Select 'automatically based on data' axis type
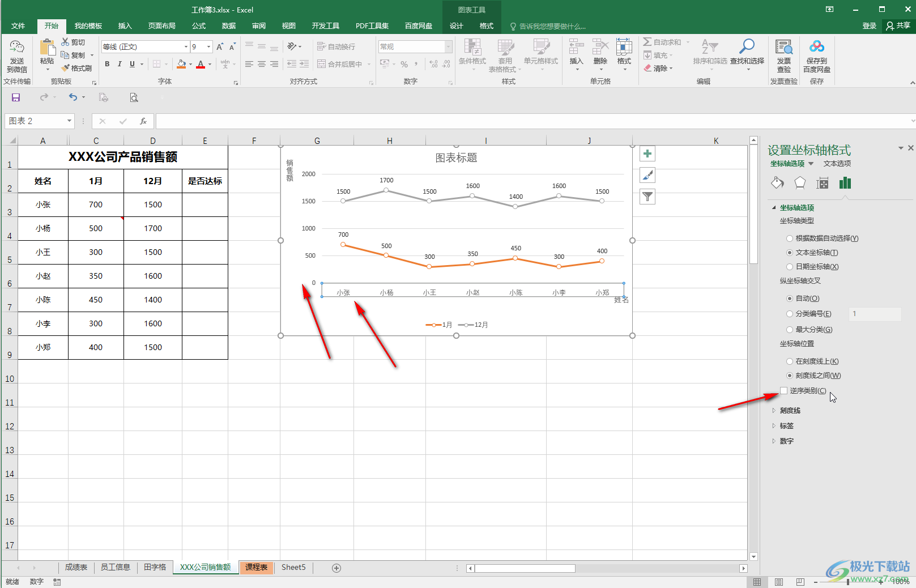This screenshot has width=916, height=588. pos(790,238)
